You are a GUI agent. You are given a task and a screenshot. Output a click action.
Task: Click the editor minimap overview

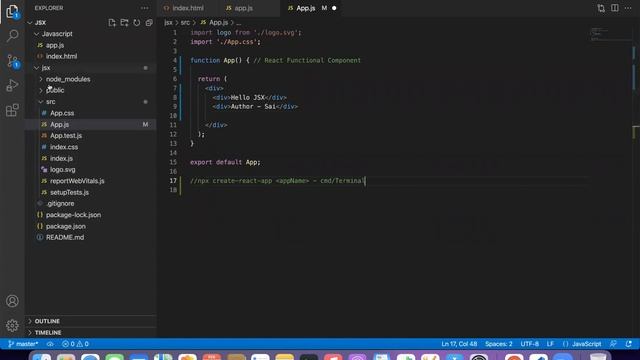click(x=610, y=35)
